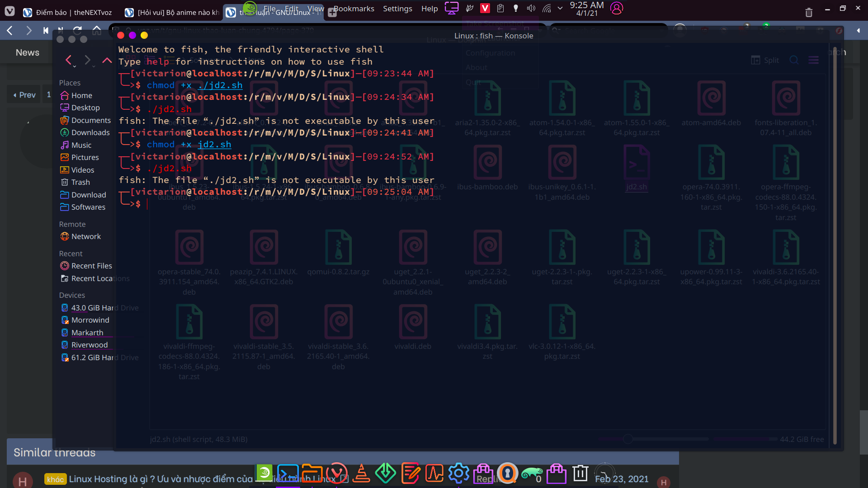Expand hidden system tray icons
The image size is (868, 488).
pos(560,8)
